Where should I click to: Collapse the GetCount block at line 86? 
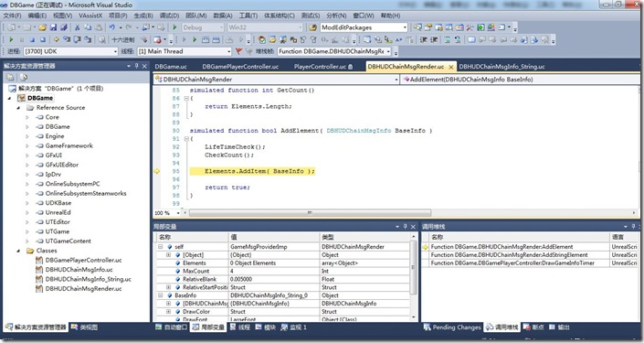(186, 99)
